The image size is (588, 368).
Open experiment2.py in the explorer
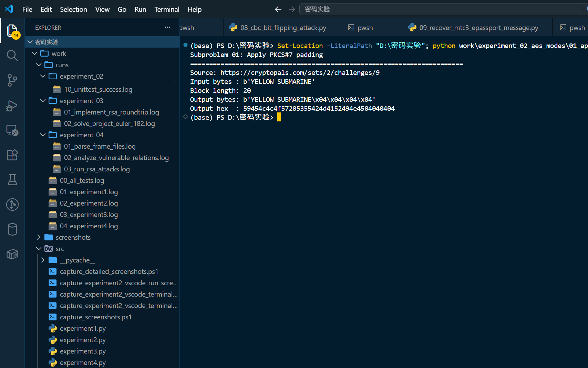tap(83, 340)
